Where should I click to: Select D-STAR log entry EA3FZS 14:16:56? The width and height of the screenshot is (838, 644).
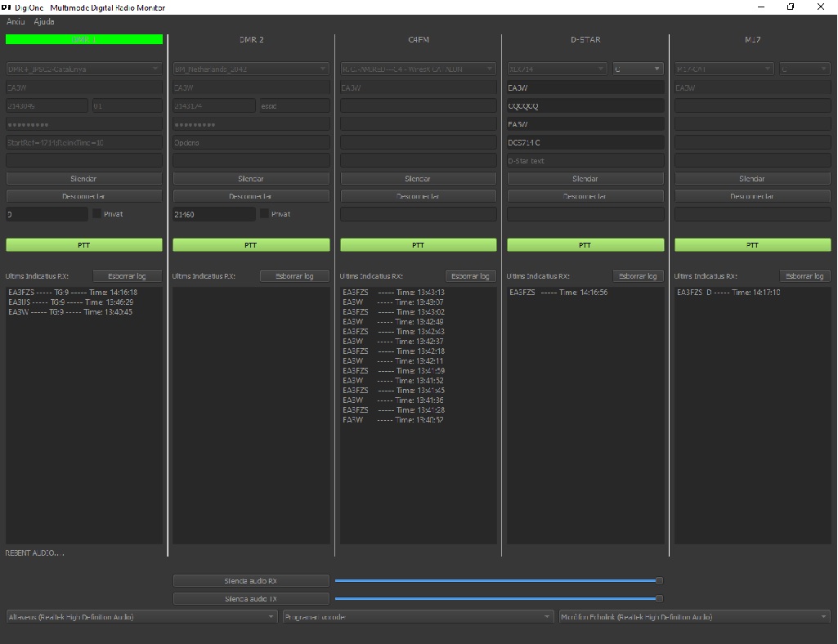(558, 293)
